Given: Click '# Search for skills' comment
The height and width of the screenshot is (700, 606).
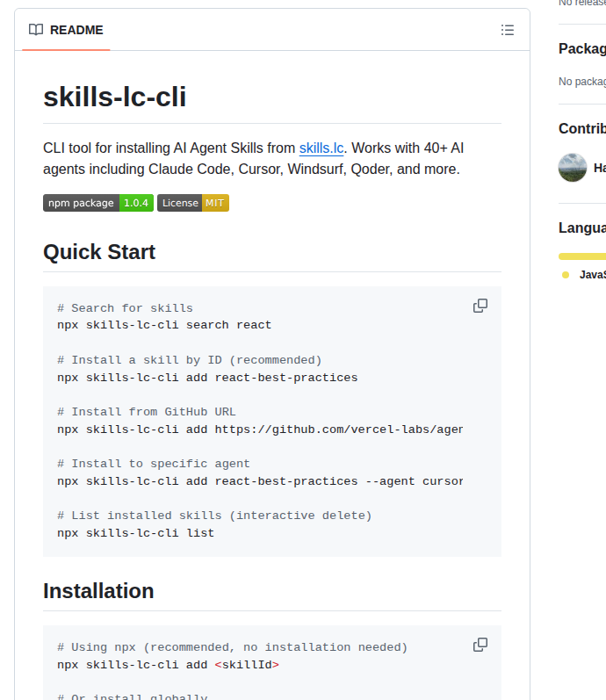Looking at the screenshot, I should click(125, 308).
